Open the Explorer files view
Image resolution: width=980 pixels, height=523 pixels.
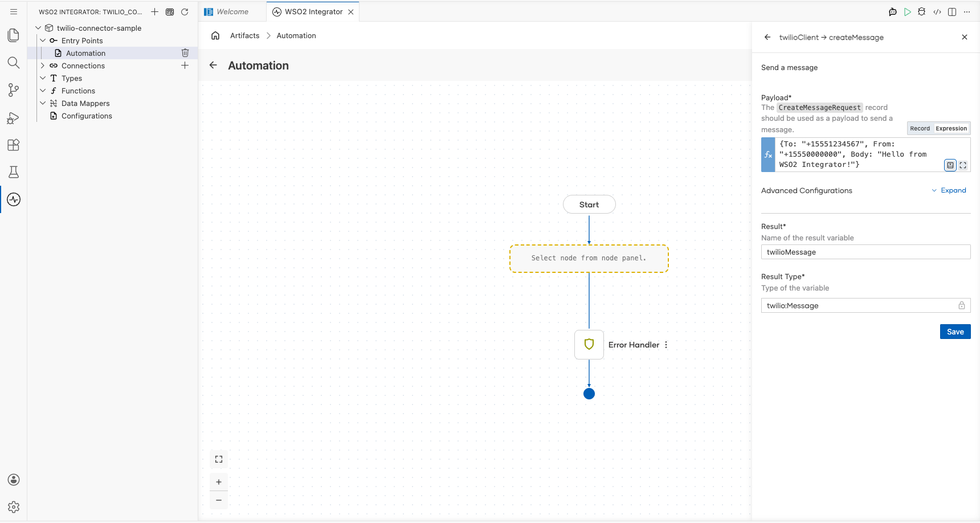click(14, 35)
